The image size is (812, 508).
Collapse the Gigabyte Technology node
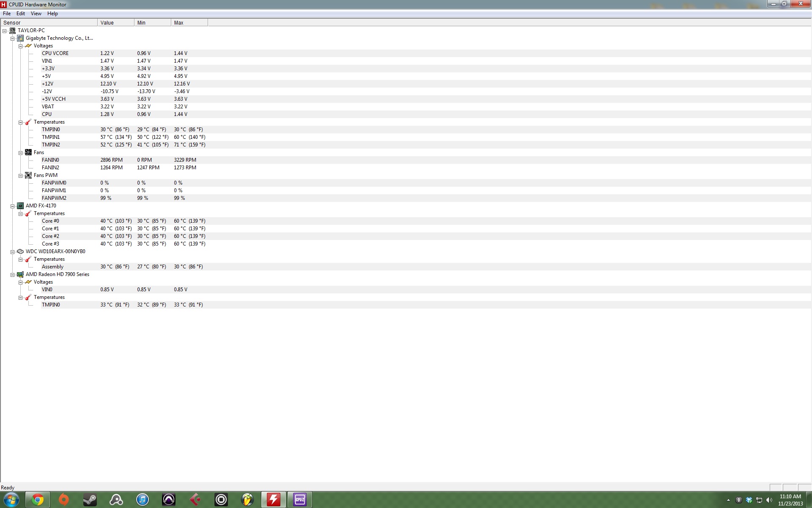click(x=13, y=39)
